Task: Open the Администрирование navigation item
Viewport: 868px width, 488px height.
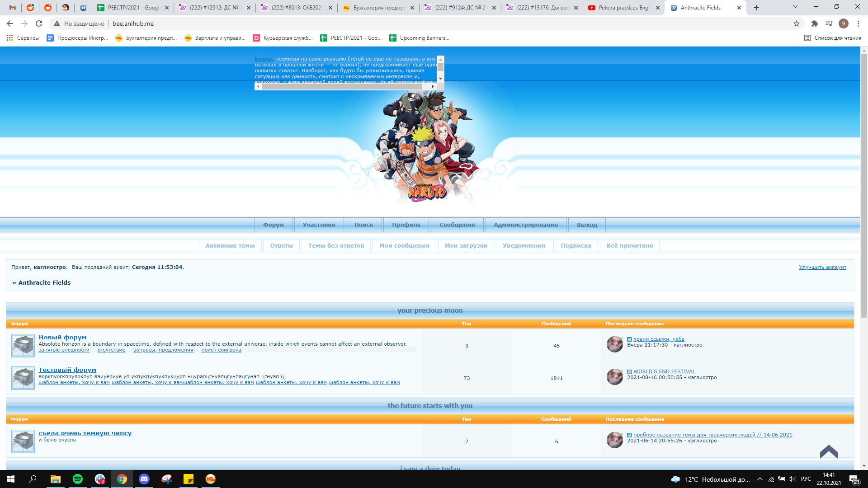Action: [526, 225]
